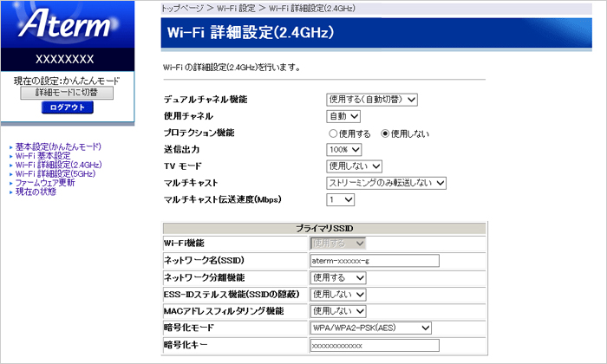Open Wi-Fi 詳細設定(2.4GHz) sidebar link
This screenshot has height=364, width=607.
point(58,165)
